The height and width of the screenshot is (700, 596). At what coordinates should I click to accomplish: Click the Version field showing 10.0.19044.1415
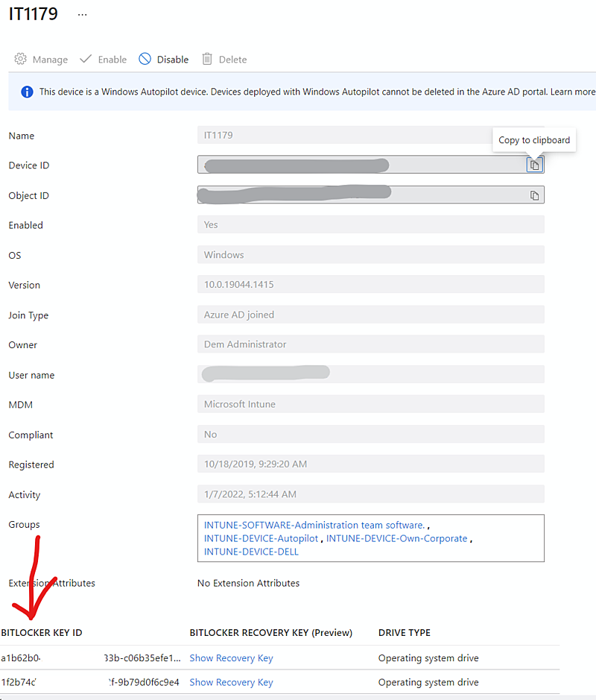tap(371, 284)
